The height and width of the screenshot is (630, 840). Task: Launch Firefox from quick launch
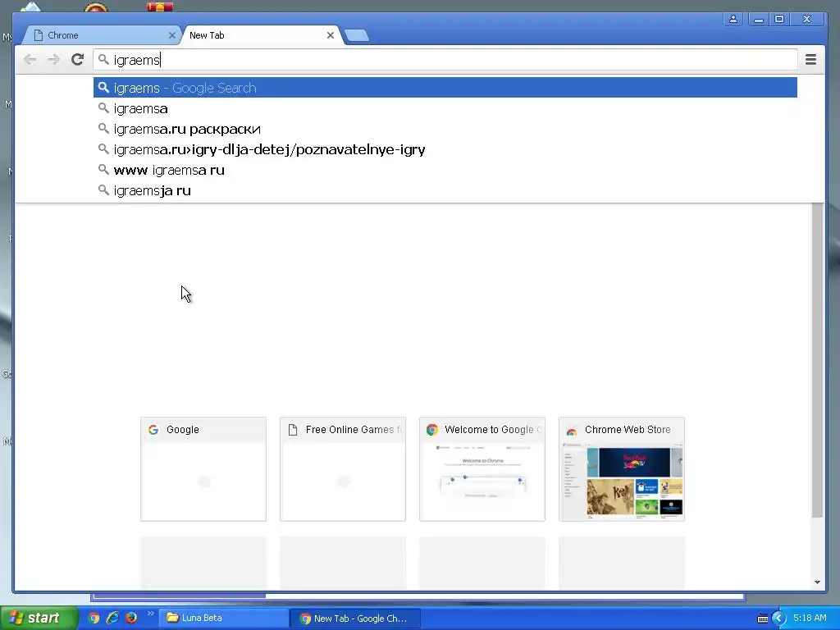pos(131,618)
